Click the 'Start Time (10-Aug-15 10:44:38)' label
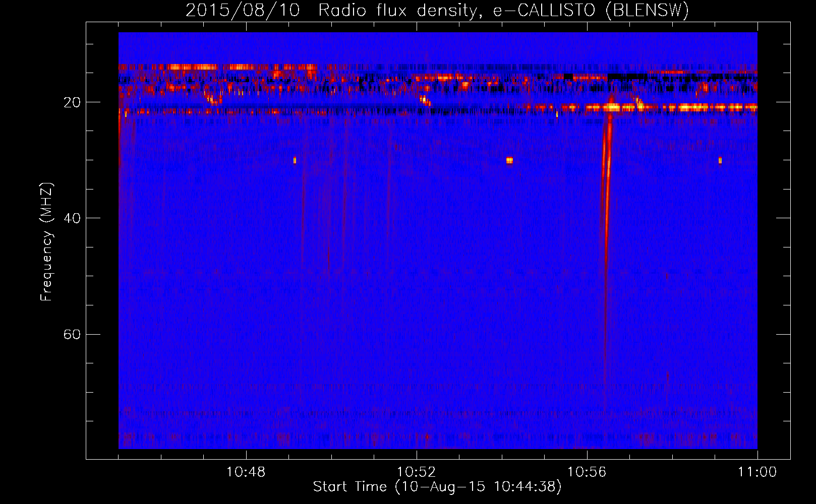This screenshot has width=816, height=504. pyautogui.click(x=437, y=487)
